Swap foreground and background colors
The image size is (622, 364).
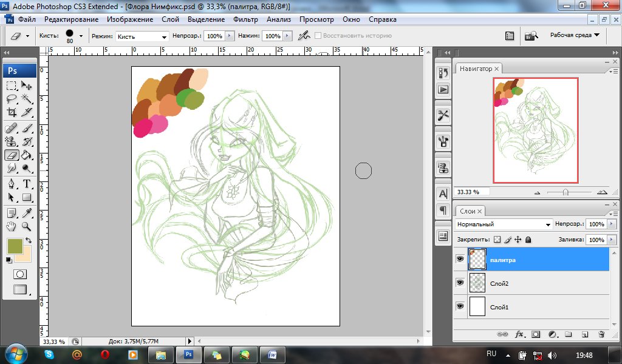[x=29, y=240]
